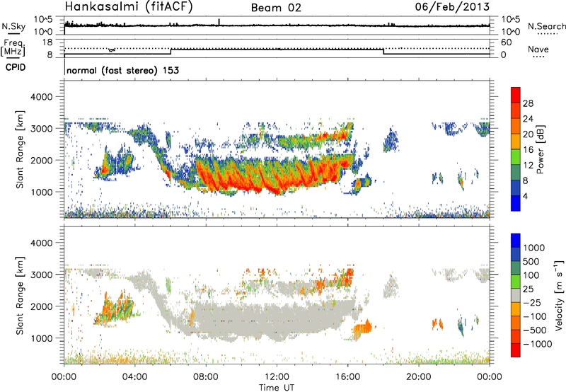Click the '04:00' time axis tick label
This screenshot has height=392, width=566.
(x=135, y=377)
